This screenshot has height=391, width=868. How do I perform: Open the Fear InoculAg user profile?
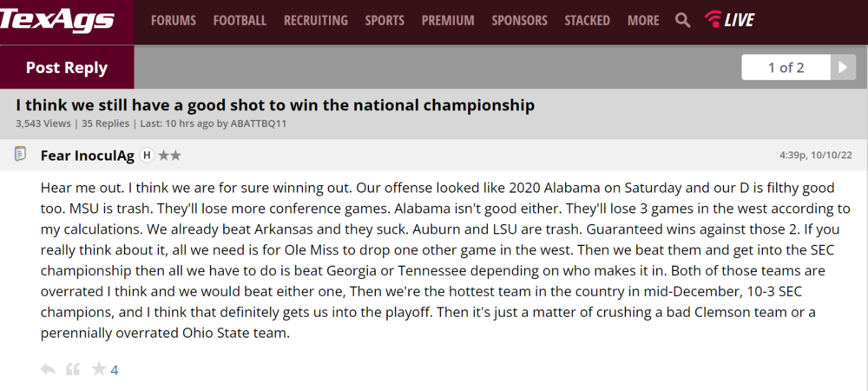point(88,156)
